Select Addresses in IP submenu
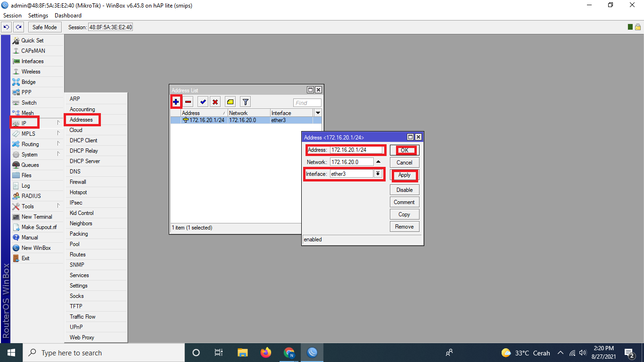 coord(96,120)
